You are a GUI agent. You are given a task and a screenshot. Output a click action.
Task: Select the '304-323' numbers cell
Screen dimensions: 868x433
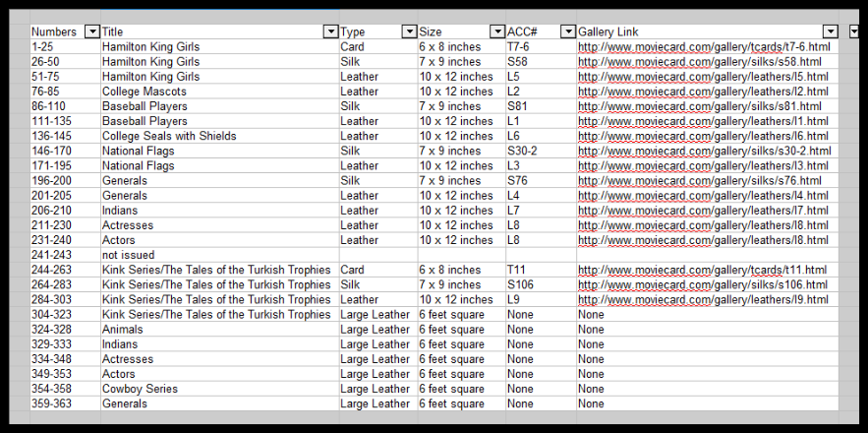[65, 314]
